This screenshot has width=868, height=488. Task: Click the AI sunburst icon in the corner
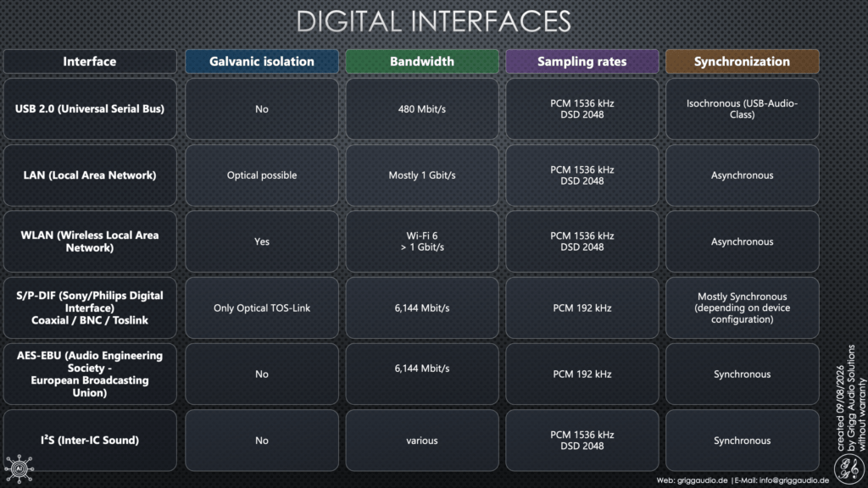point(19,469)
